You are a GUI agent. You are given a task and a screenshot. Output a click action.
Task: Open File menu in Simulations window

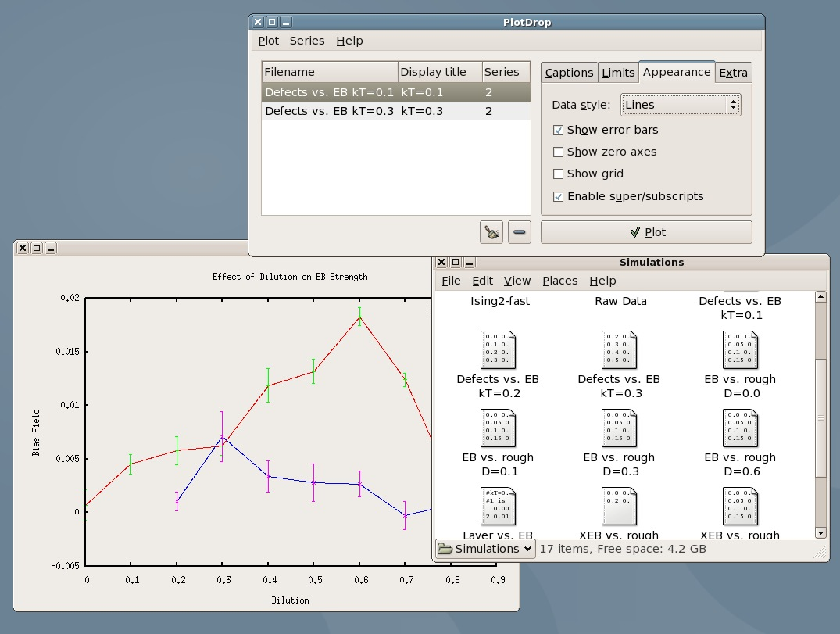(x=451, y=281)
